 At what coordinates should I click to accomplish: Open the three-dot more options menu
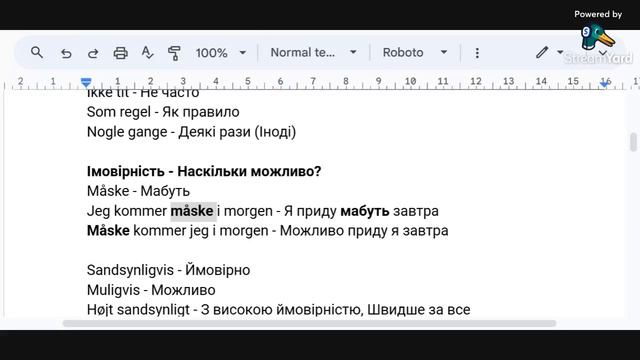477,53
